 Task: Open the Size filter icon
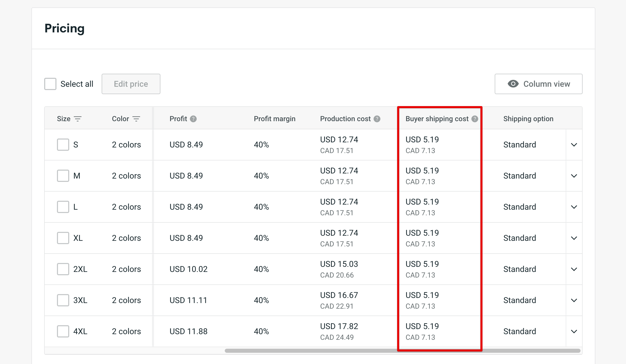pos(78,119)
